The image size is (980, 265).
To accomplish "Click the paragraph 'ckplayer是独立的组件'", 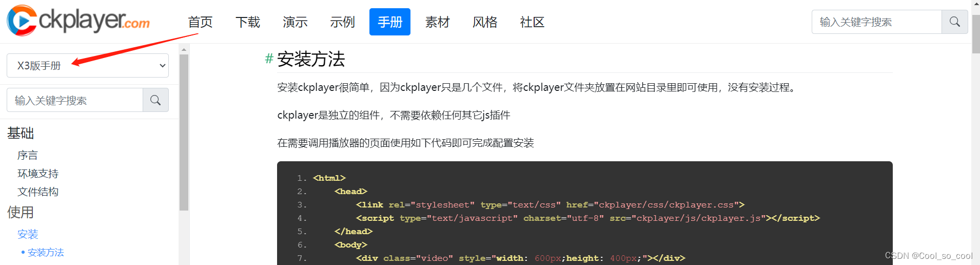I will click(394, 115).
